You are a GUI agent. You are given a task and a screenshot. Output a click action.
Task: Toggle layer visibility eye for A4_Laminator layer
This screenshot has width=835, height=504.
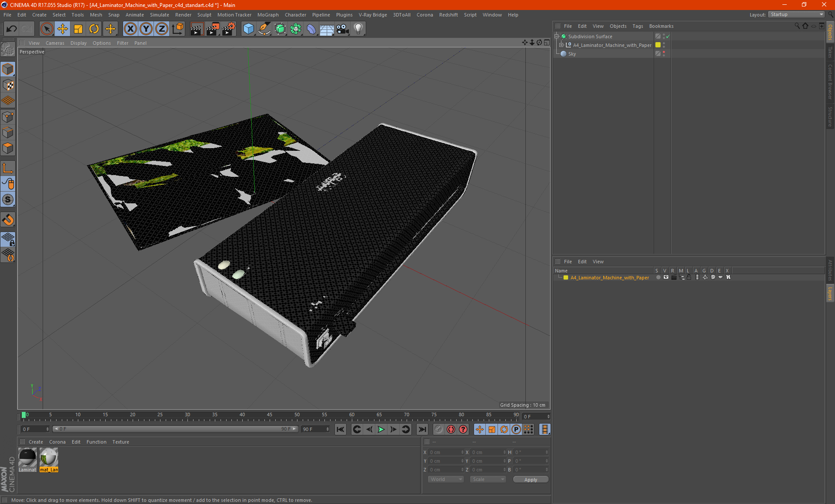coord(666,277)
